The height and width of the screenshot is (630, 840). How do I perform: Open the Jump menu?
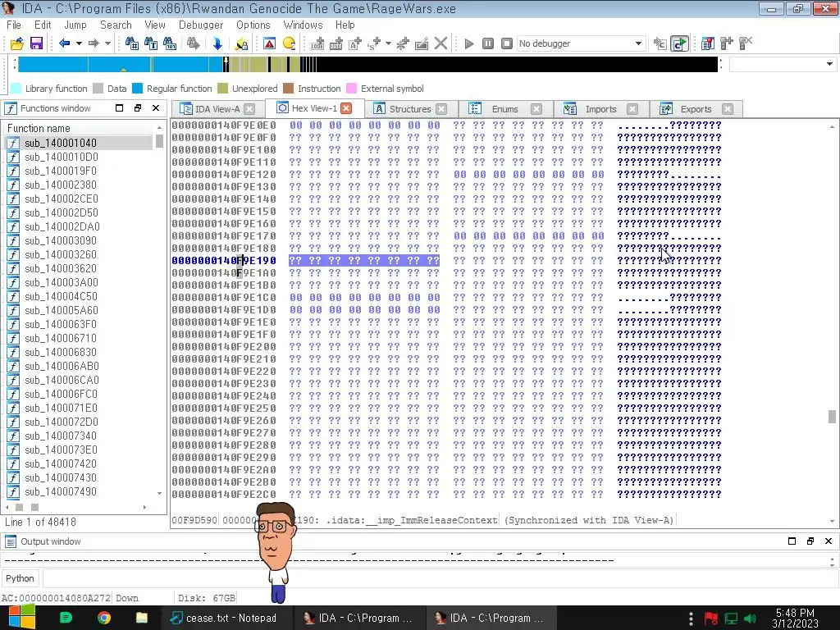[x=75, y=25]
